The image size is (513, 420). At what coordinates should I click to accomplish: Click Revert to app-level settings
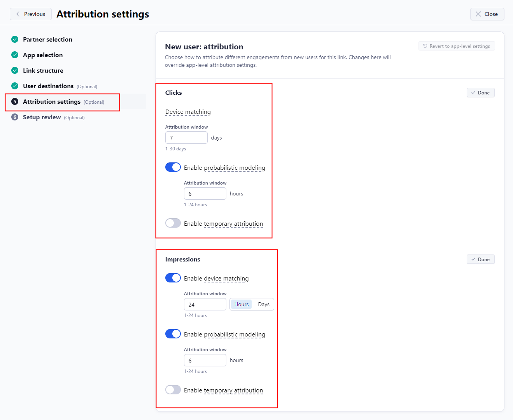(x=457, y=45)
